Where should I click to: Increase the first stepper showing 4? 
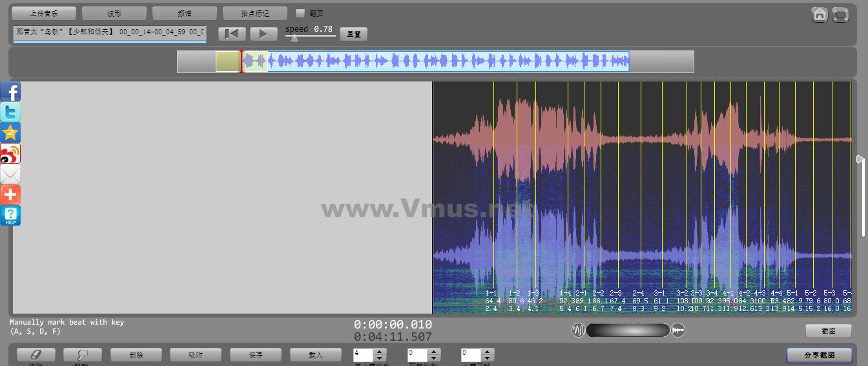click(380, 352)
